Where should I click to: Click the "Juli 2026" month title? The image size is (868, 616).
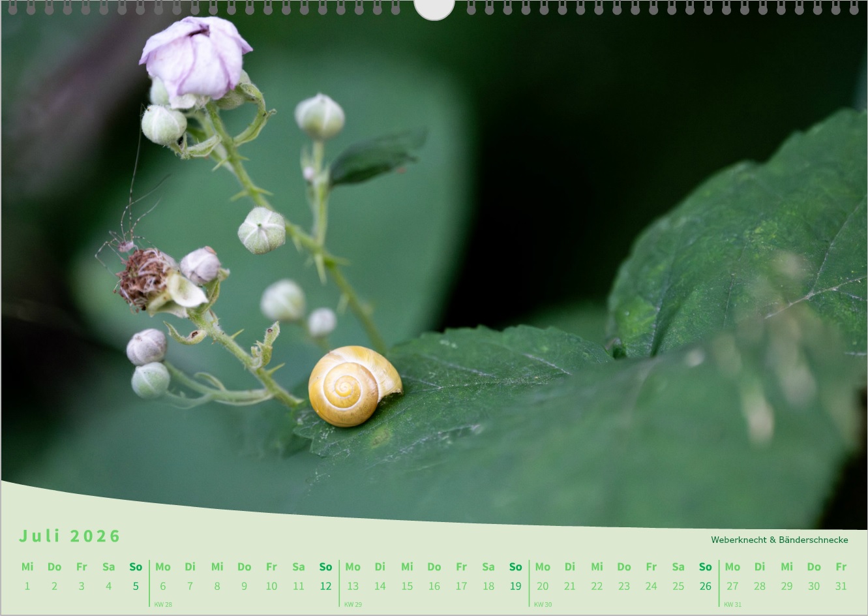[x=70, y=536]
